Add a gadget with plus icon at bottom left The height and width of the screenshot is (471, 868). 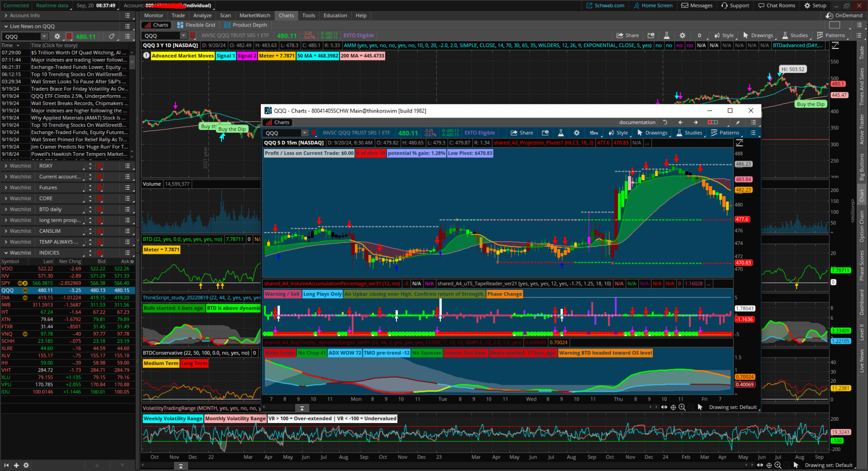pos(16,465)
